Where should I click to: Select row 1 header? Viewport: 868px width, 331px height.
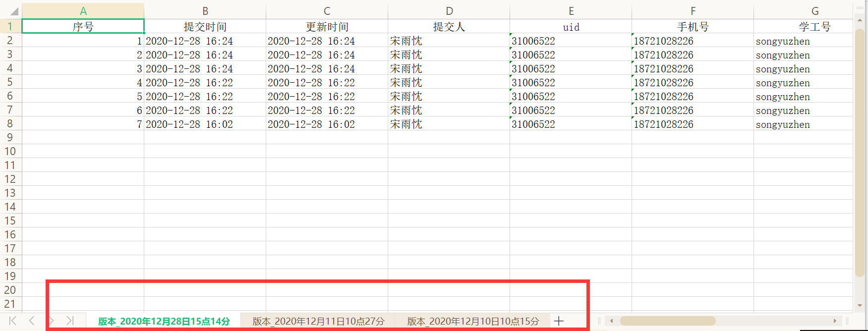[10, 26]
